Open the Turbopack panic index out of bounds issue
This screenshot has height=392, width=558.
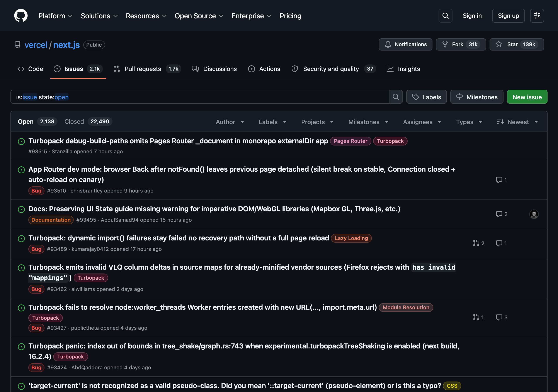coord(244,351)
